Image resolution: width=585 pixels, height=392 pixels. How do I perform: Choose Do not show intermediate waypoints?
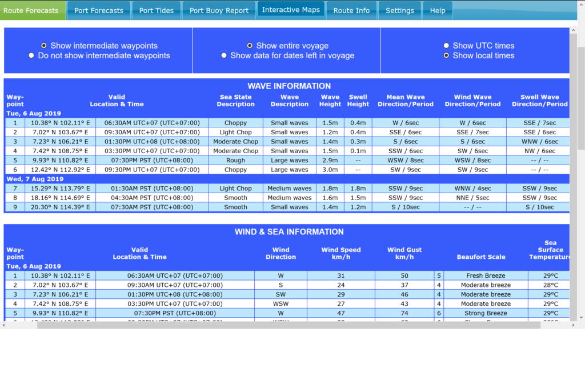[31, 55]
